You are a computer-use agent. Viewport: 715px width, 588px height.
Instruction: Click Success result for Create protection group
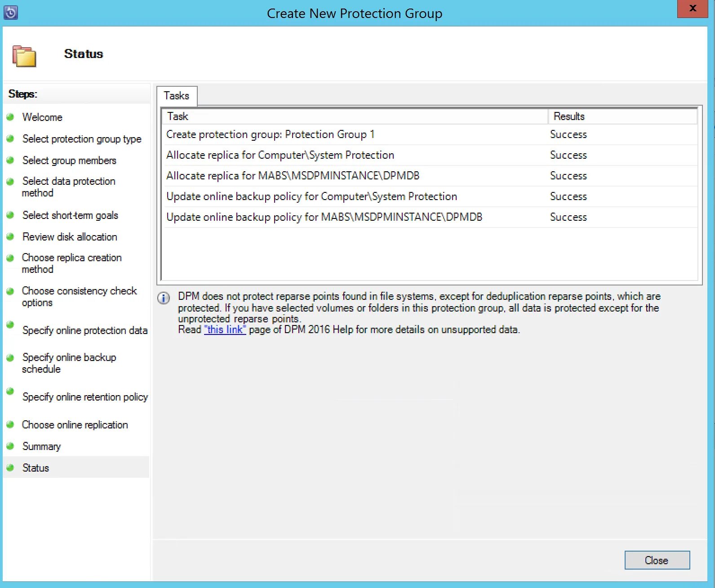(x=568, y=134)
